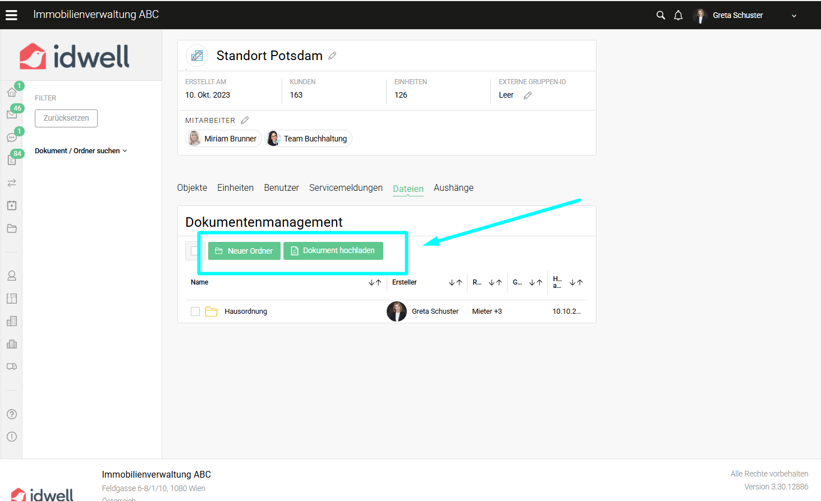Tick the Hausordnung folder checkbox
Screen dimensions: 821x504
click(x=195, y=311)
